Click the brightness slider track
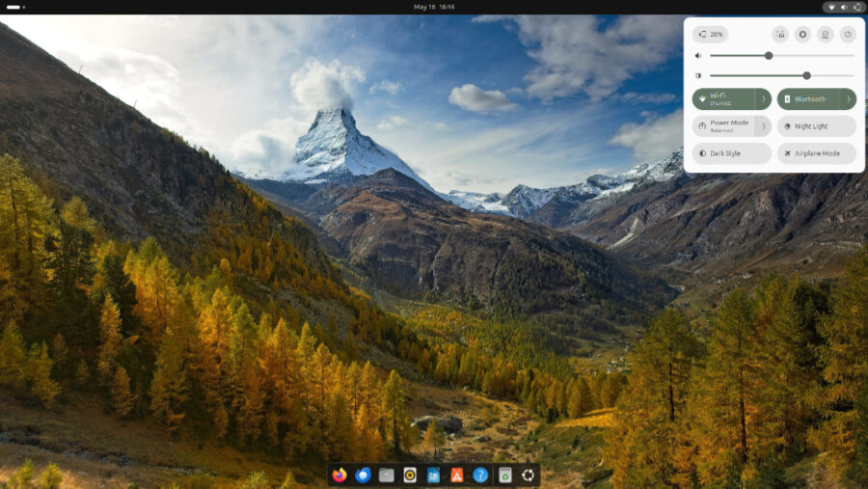This screenshot has height=489, width=868. coord(781,75)
